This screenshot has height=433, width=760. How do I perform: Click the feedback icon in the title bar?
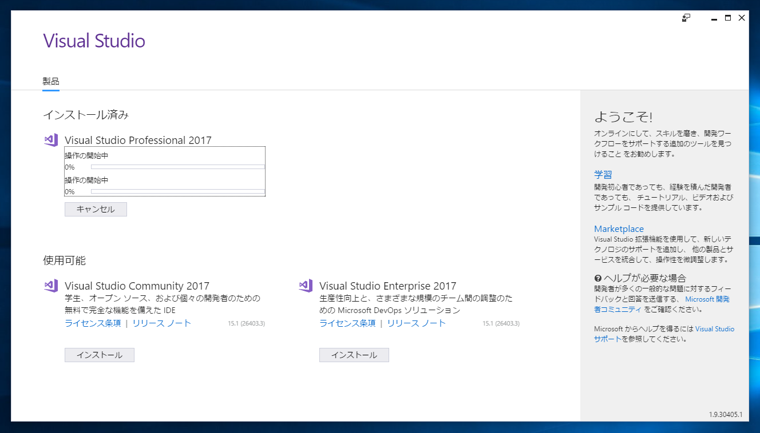click(x=686, y=18)
